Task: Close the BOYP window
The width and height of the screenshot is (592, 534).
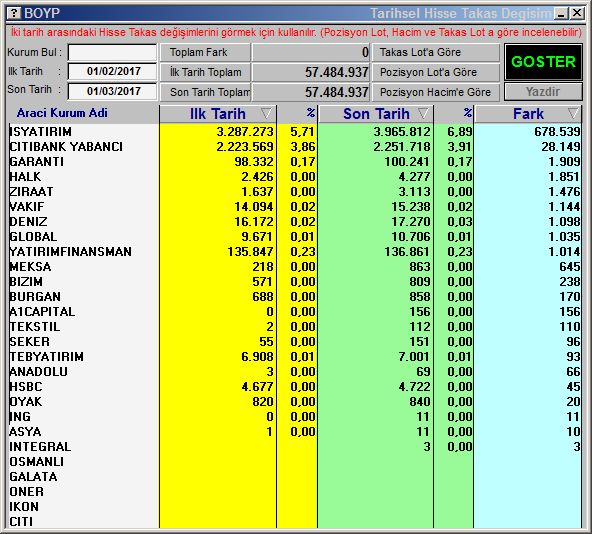Action: (577, 14)
